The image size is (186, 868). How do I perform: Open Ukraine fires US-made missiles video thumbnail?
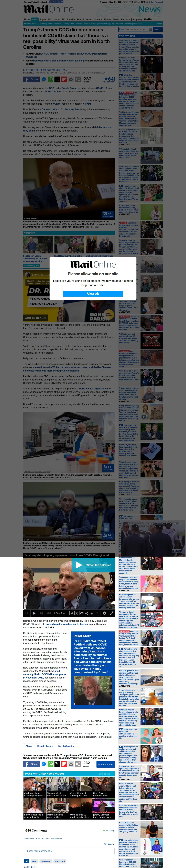tap(81, 809)
